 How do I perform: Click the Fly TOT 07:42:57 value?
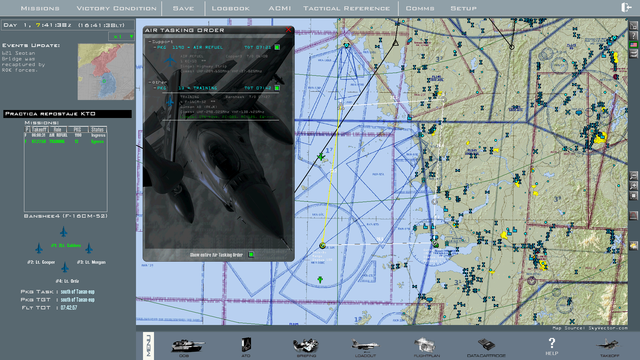pyautogui.click(x=69, y=307)
